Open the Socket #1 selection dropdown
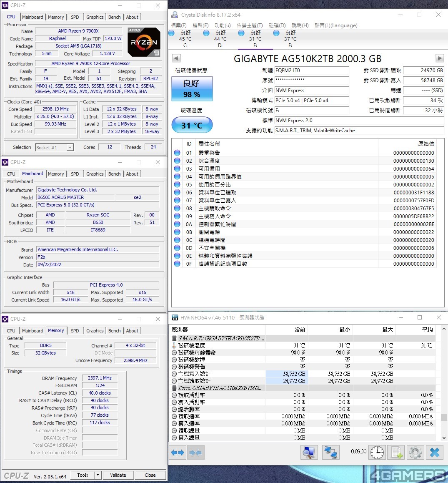This screenshot has width=448, height=483. coord(70,147)
